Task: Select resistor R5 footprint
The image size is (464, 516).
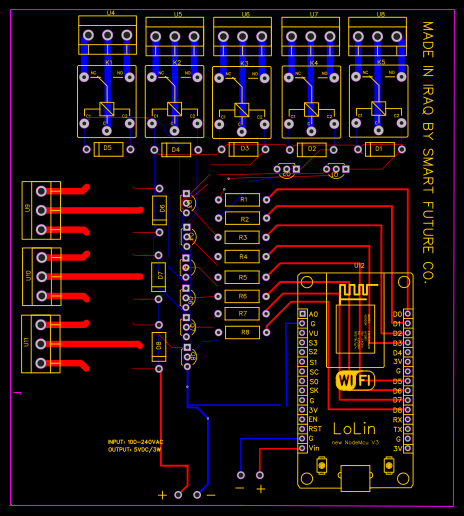Action: point(242,277)
